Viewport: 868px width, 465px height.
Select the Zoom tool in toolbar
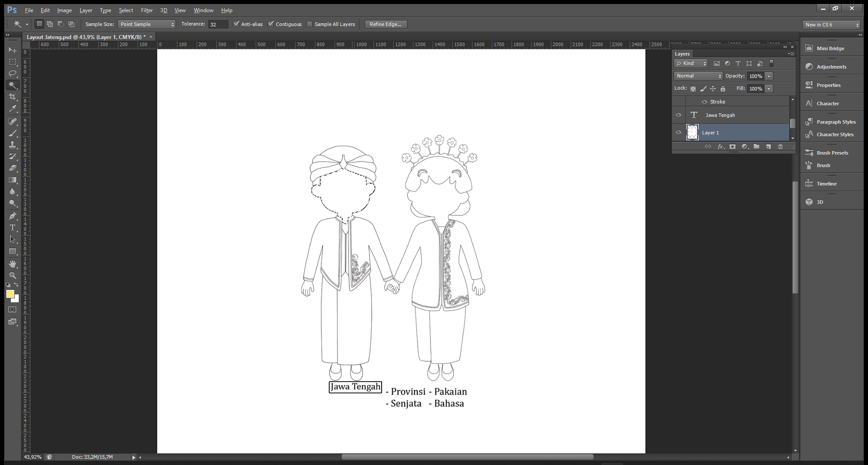pyautogui.click(x=13, y=276)
